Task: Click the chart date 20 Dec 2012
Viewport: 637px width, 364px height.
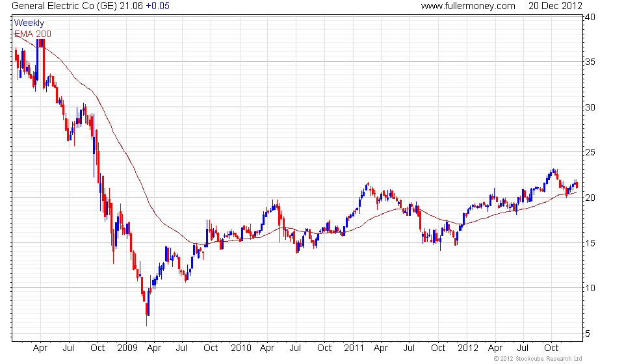Action: [555, 6]
